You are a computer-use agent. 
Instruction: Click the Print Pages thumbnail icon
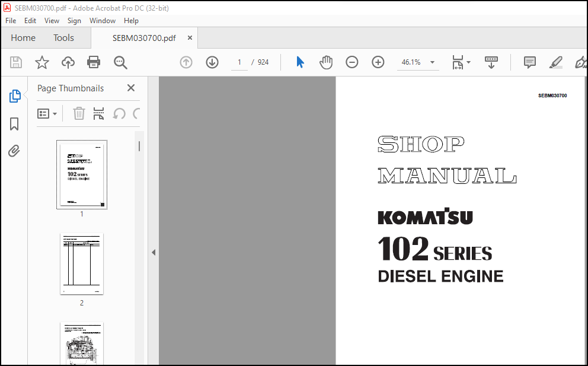pyautogui.click(x=98, y=113)
